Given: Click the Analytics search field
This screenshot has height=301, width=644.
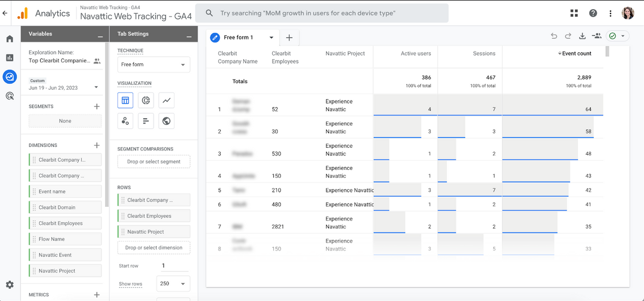Looking at the screenshot, I should tap(322, 13).
